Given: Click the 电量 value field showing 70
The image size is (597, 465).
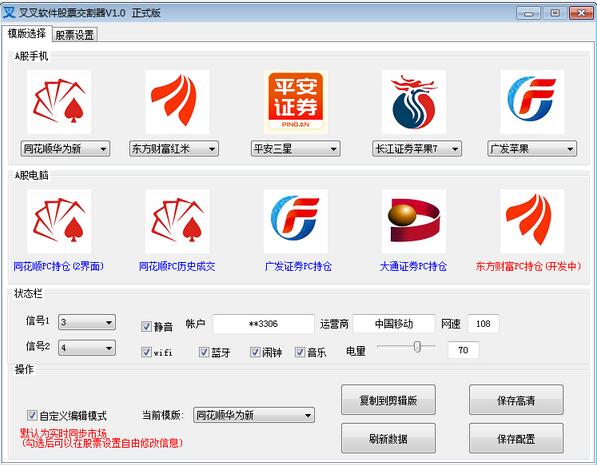Looking at the screenshot, I should pos(463,350).
